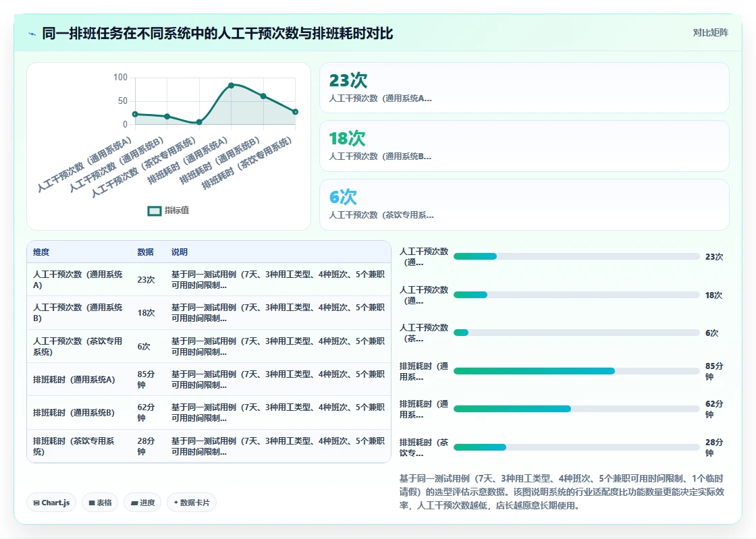
Task: Select the 进度 tag chip
Action: point(142,503)
